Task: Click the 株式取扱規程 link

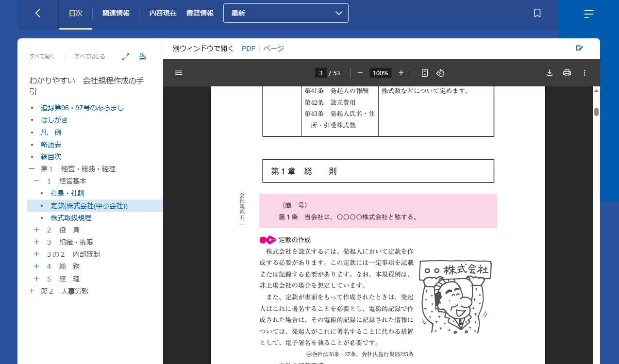Action: pos(71,218)
